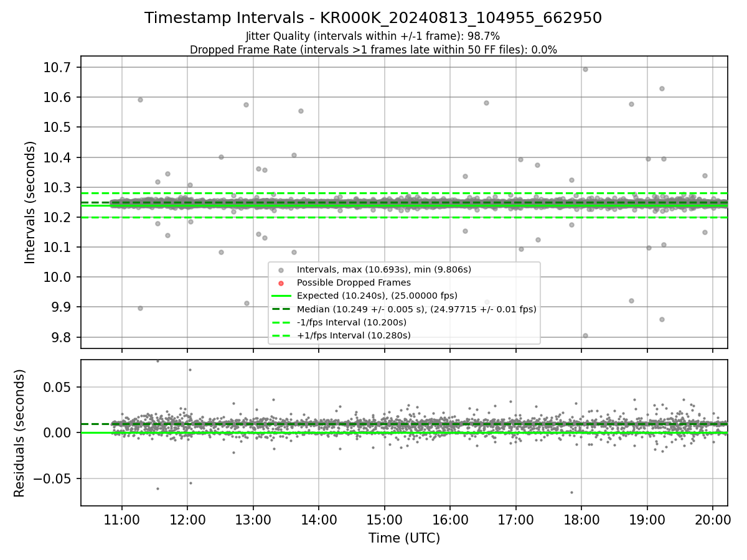Click legend entry 'Possible Dropped Frames'

pyautogui.click(x=354, y=282)
